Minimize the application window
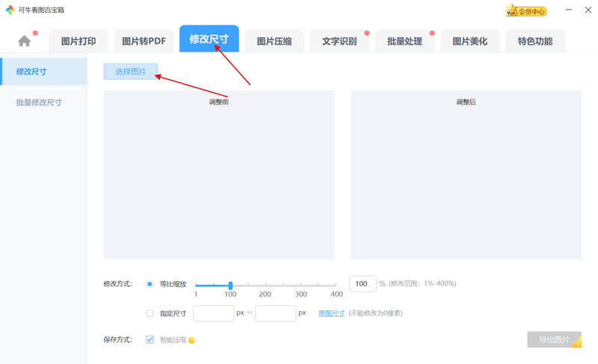Image resolution: width=598 pixels, height=364 pixels. pyautogui.click(x=569, y=10)
